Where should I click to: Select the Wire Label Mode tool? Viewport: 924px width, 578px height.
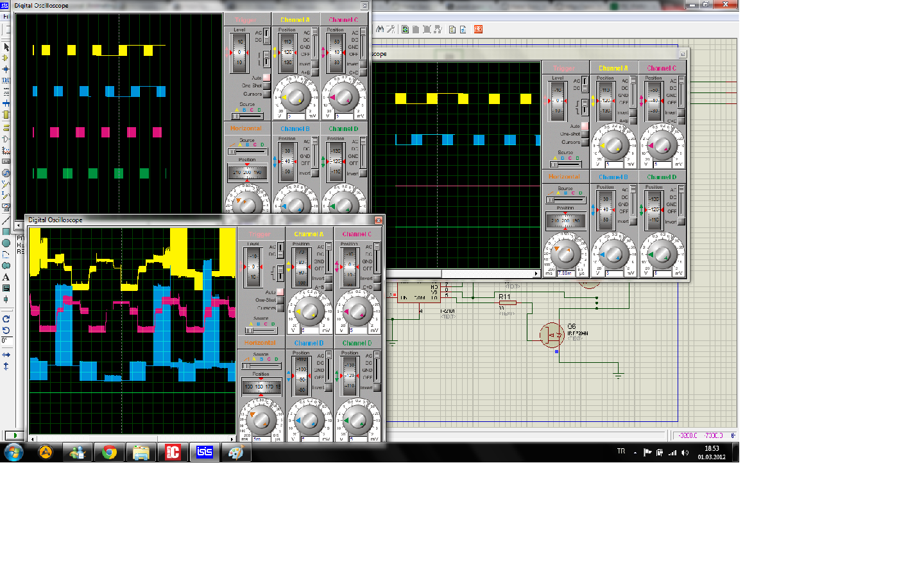coord(6,80)
